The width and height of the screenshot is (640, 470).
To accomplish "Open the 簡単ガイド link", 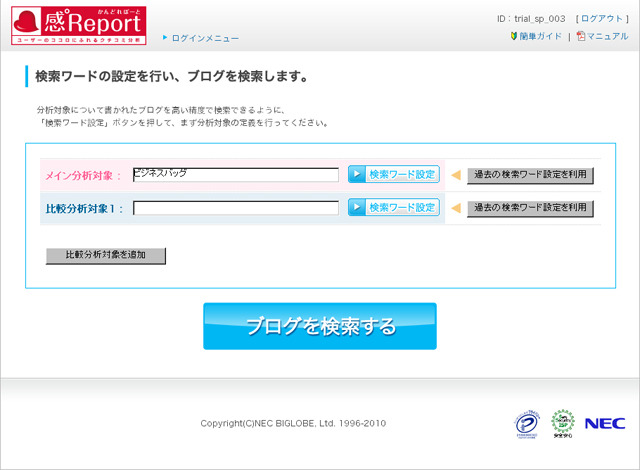I will click(540, 36).
